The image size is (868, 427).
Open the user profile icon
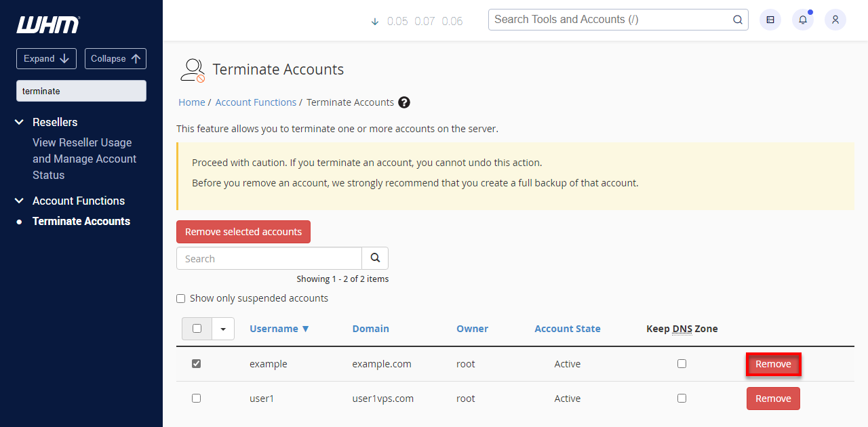pos(835,20)
